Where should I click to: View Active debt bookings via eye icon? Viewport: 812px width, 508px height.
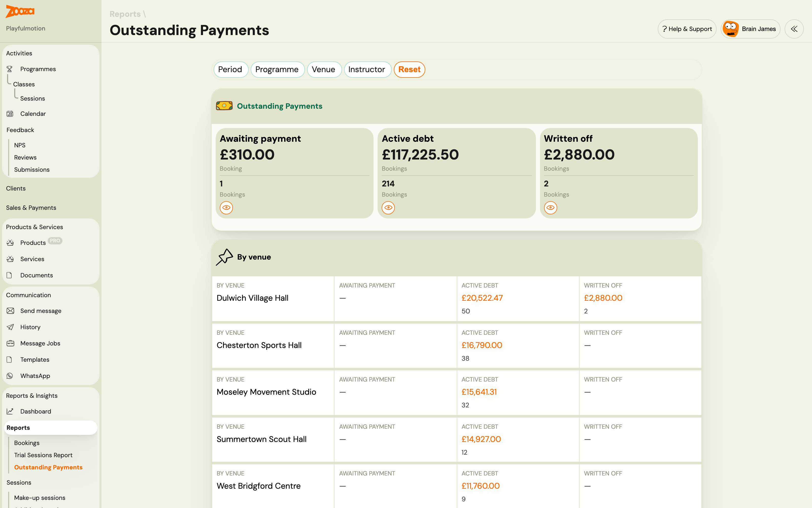point(388,208)
